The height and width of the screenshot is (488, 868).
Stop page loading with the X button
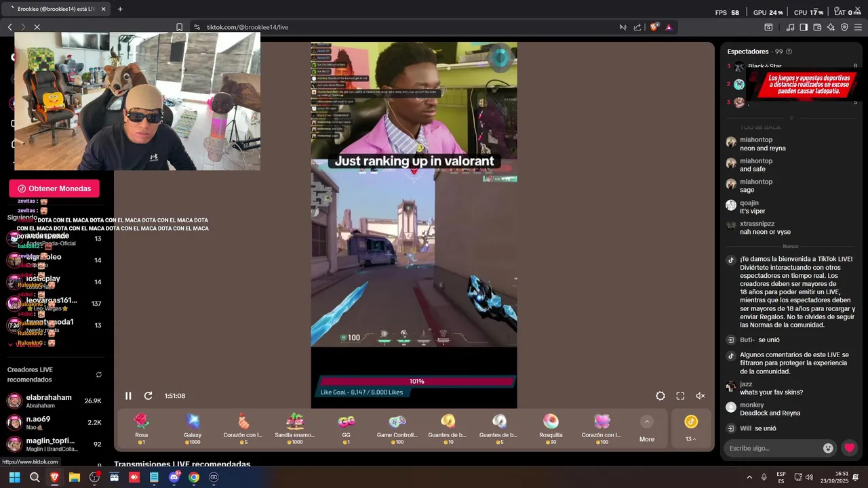(x=37, y=27)
